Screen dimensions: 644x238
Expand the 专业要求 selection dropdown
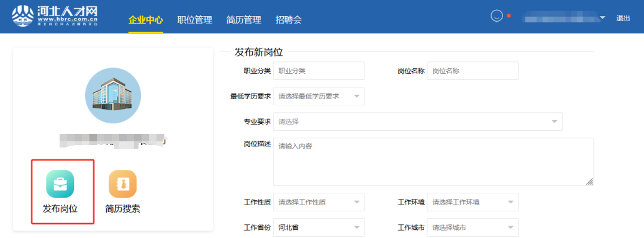[418, 121]
